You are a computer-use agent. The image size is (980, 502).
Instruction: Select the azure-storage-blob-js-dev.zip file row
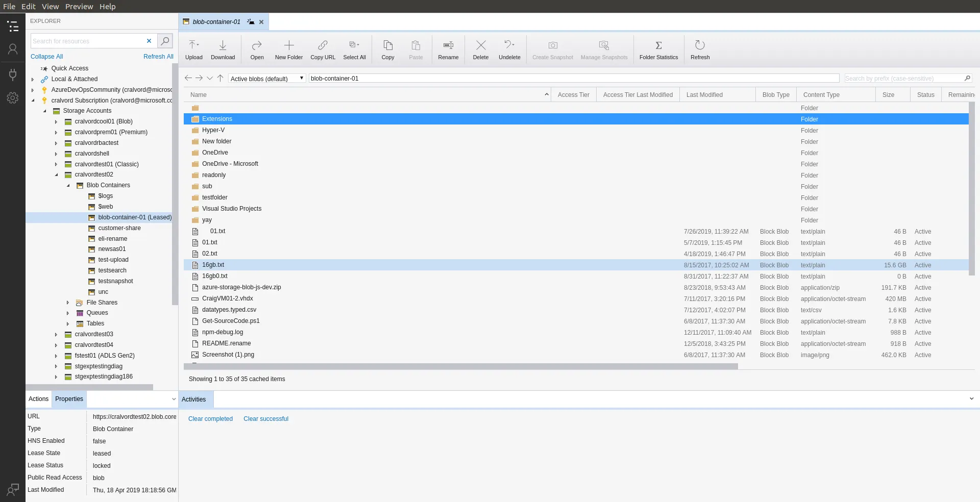pyautogui.click(x=576, y=287)
